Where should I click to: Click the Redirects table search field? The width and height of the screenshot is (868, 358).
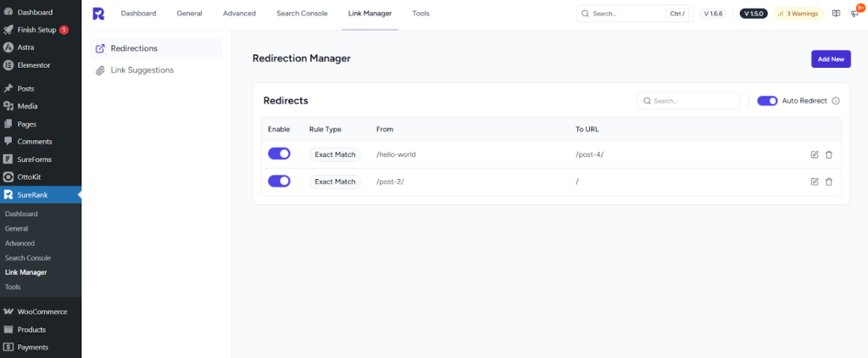coord(688,101)
